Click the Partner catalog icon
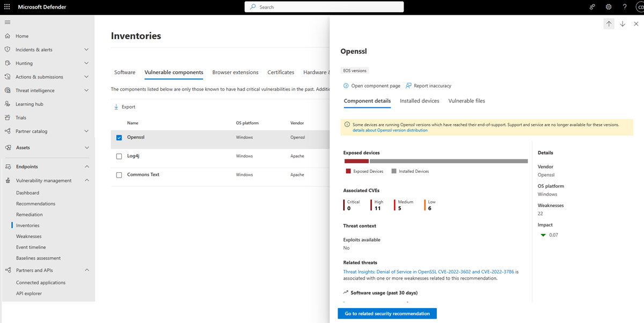Screen dimensions: 644x323 [8, 131]
